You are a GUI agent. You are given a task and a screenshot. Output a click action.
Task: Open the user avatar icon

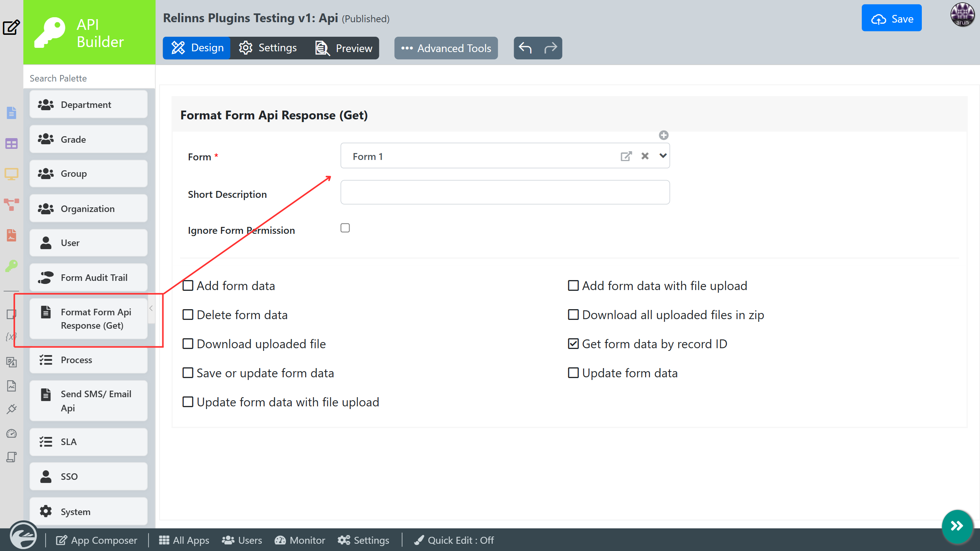(x=962, y=15)
